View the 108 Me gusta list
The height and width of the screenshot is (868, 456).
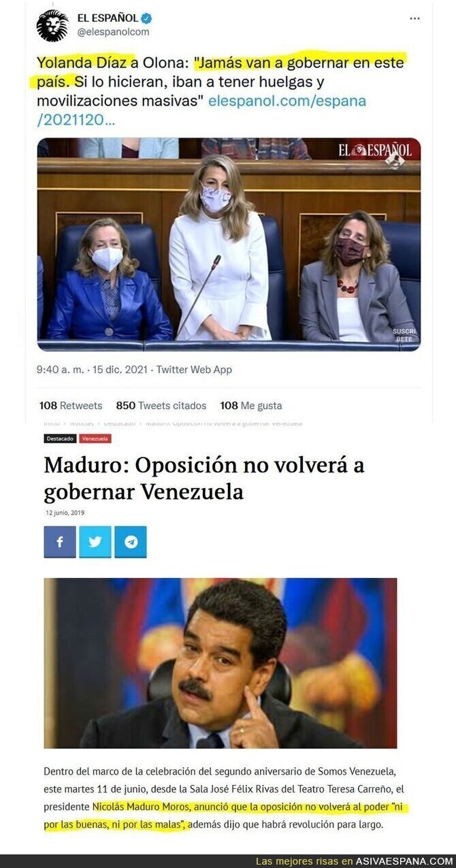pos(251,406)
